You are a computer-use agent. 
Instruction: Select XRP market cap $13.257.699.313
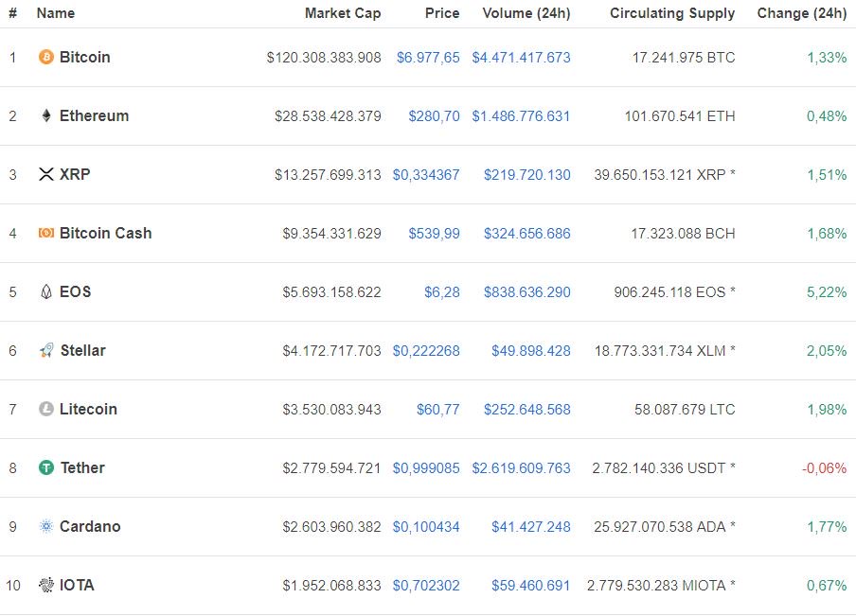[328, 175]
